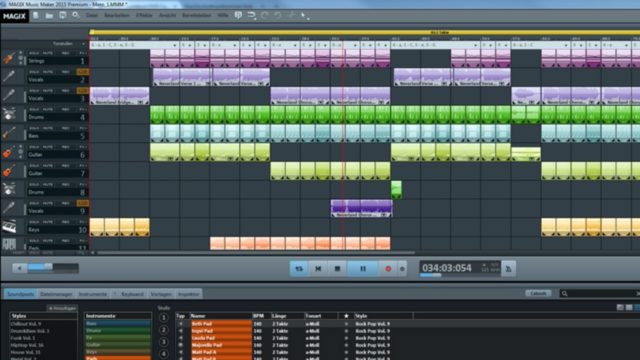The height and width of the screenshot is (360, 640).
Task: Adjust the zoom slider at bottom left
Action: (x=45, y=268)
